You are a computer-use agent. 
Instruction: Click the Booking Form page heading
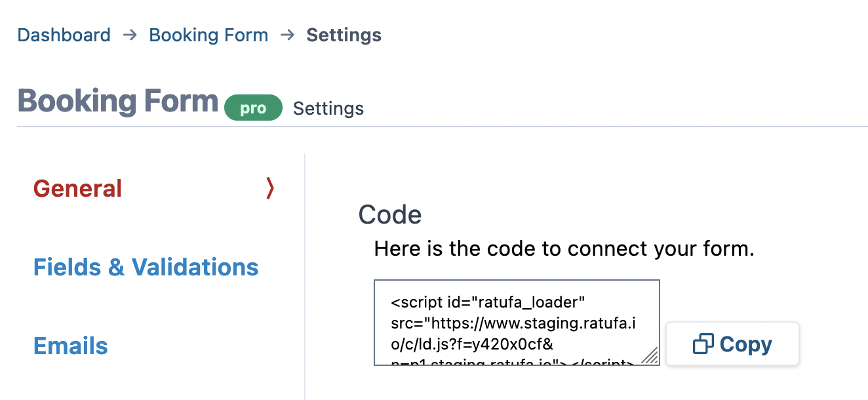pos(118,100)
